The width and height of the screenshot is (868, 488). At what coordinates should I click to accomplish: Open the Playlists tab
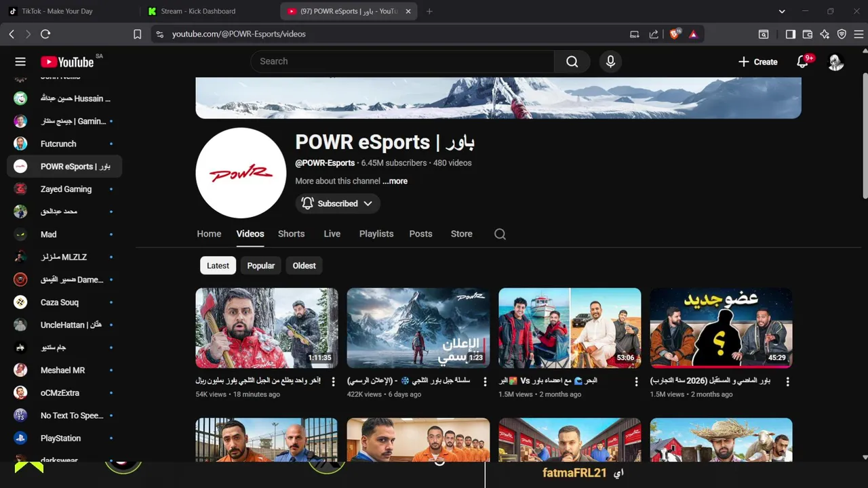coord(376,234)
